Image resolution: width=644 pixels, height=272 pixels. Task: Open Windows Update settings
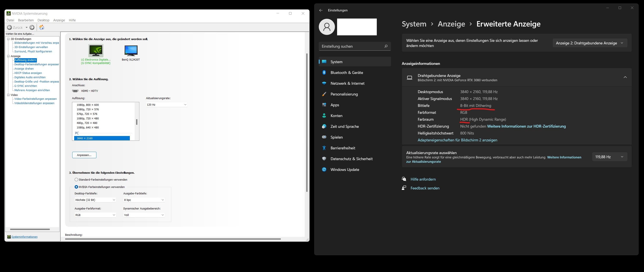click(355, 170)
